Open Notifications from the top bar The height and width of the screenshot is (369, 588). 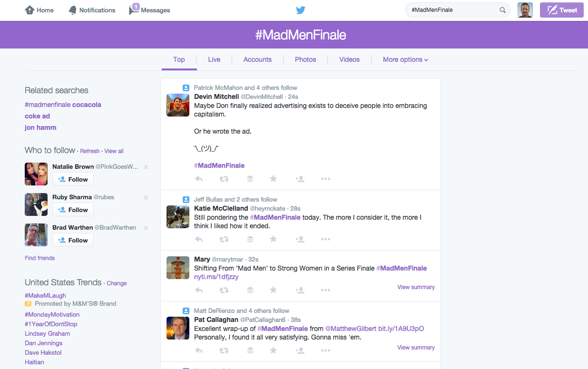click(x=92, y=10)
